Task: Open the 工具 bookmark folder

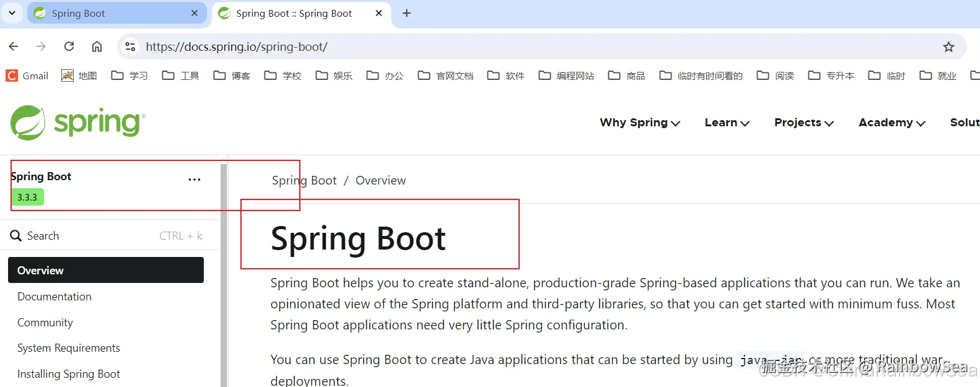Action: coord(180,76)
